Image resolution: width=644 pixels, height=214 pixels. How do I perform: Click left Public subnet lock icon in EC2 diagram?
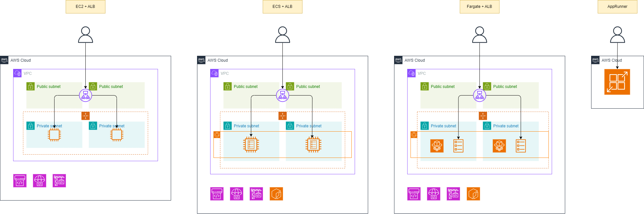click(31, 86)
